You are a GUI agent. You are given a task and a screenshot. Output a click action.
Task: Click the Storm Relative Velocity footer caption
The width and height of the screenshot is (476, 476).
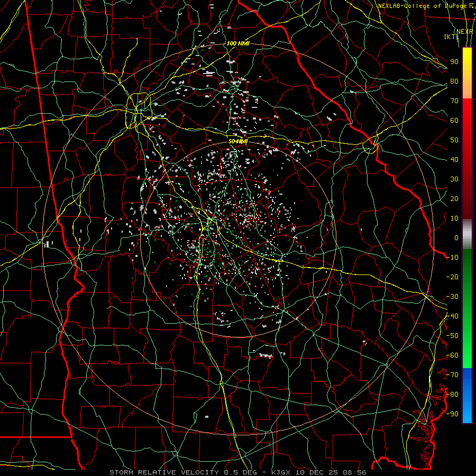click(x=238, y=472)
